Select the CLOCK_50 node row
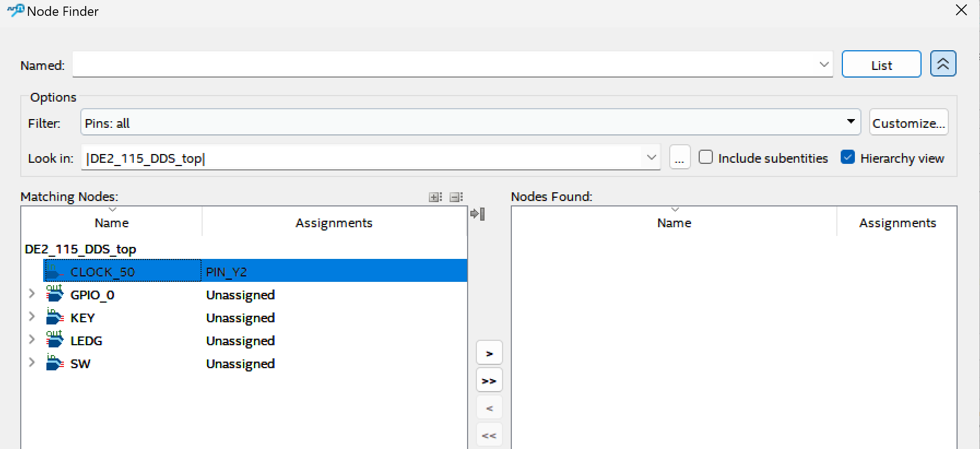 [x=255, y=271]
